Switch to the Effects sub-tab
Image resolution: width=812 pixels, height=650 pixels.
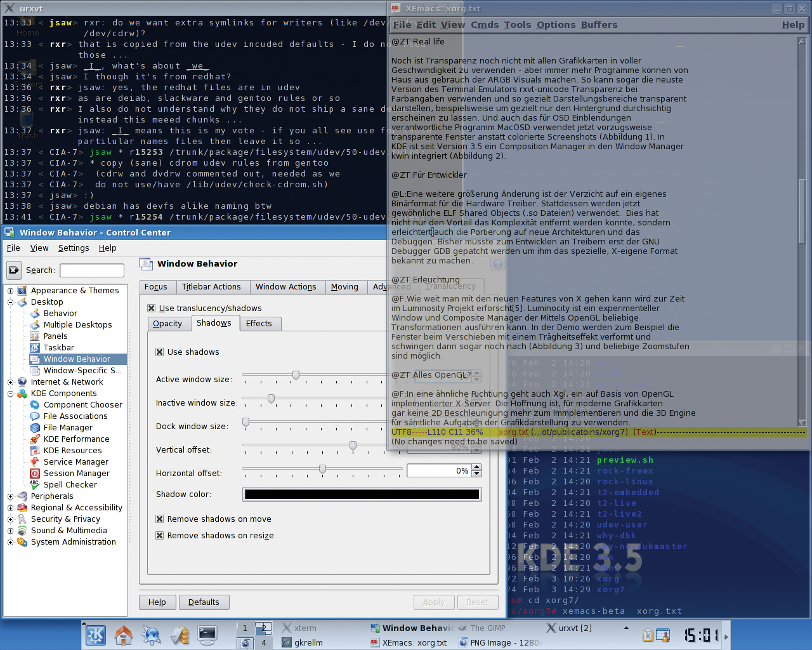[259, 324]
